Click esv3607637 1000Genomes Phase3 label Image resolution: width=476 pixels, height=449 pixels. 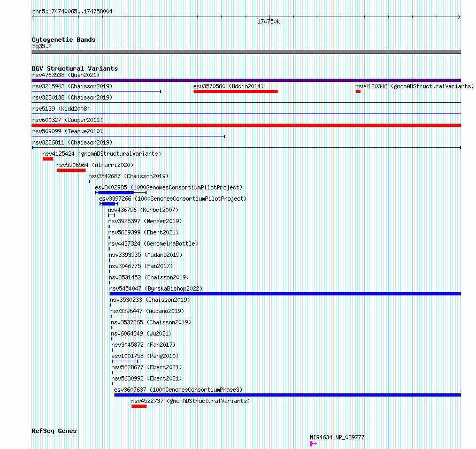(178, 390)
